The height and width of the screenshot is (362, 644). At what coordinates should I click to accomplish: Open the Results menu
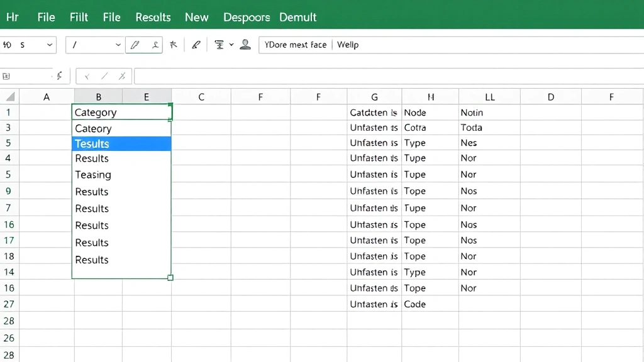coord(153,17)
